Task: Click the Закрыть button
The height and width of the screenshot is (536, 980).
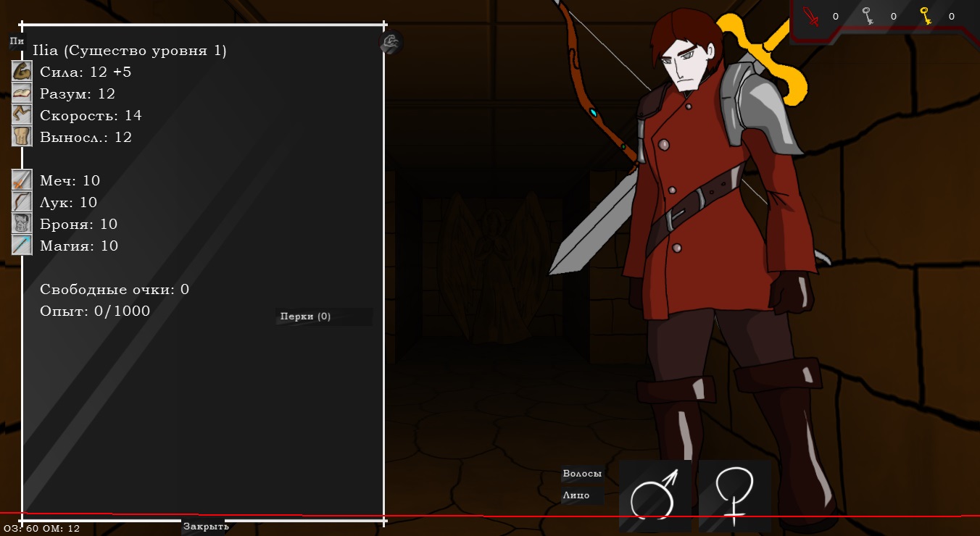Action: 206,527
